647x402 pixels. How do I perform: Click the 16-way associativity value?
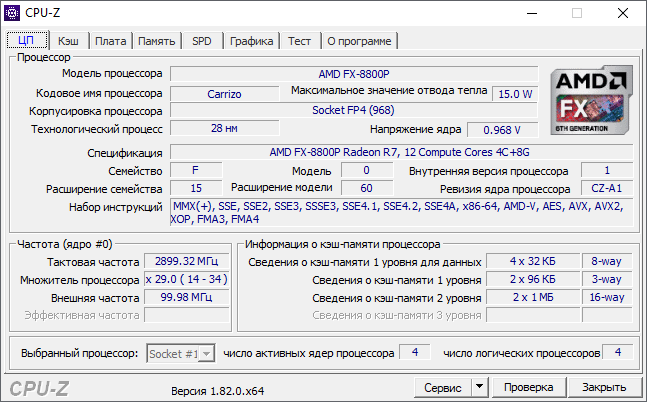click(x=607, y=297)
